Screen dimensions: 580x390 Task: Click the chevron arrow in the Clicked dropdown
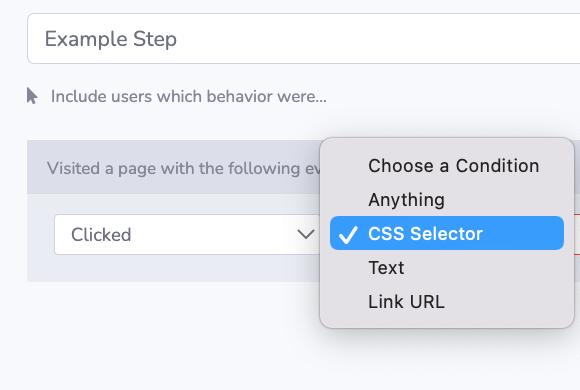click(306, 234)
